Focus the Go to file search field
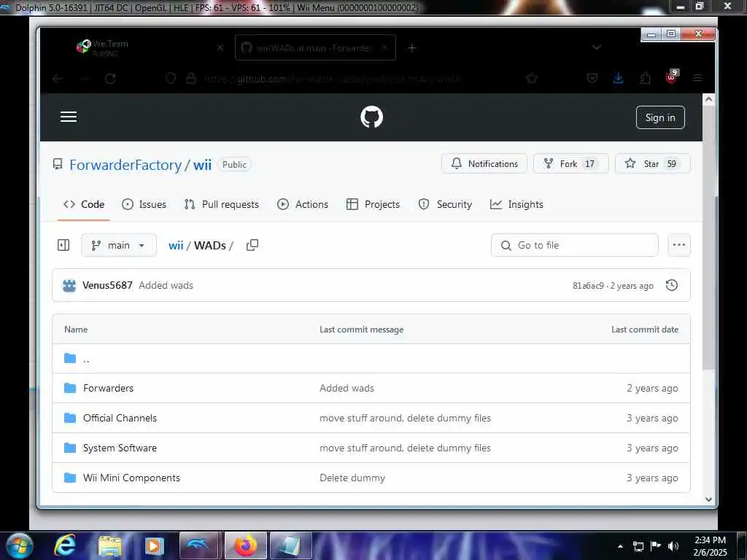747x560 pixels. (575, 245)
